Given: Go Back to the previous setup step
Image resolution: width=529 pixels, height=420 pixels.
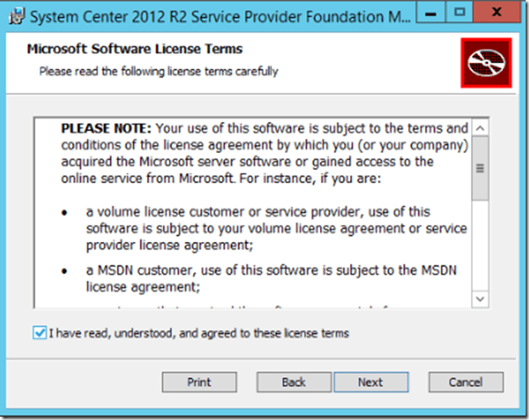Looking at the screenshot, I should click(294, 382).
